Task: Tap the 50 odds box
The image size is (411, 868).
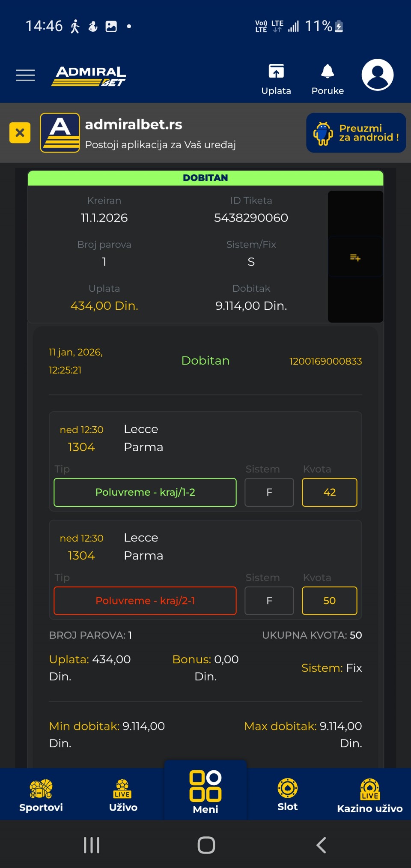Action: pyautogui.click(x=329, y=601)
